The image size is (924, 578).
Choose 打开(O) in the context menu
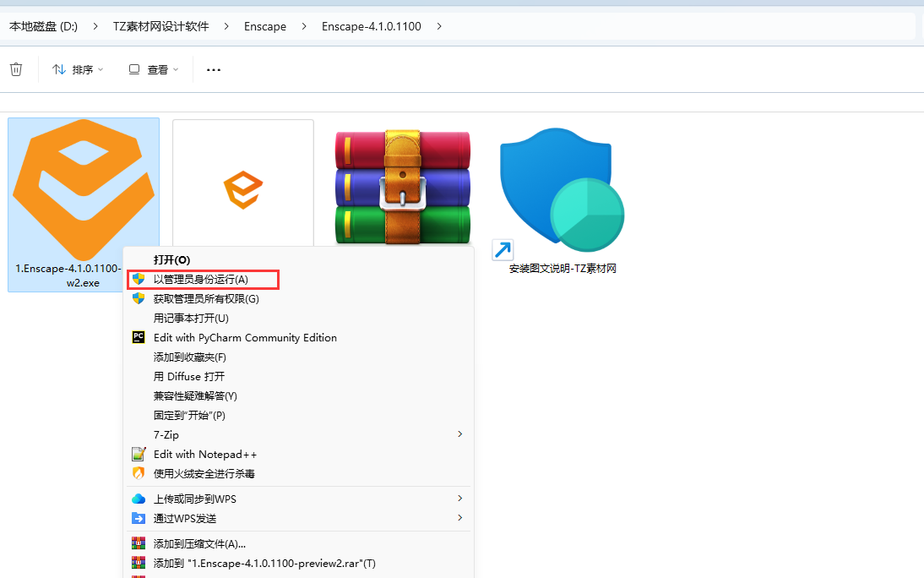298,260
